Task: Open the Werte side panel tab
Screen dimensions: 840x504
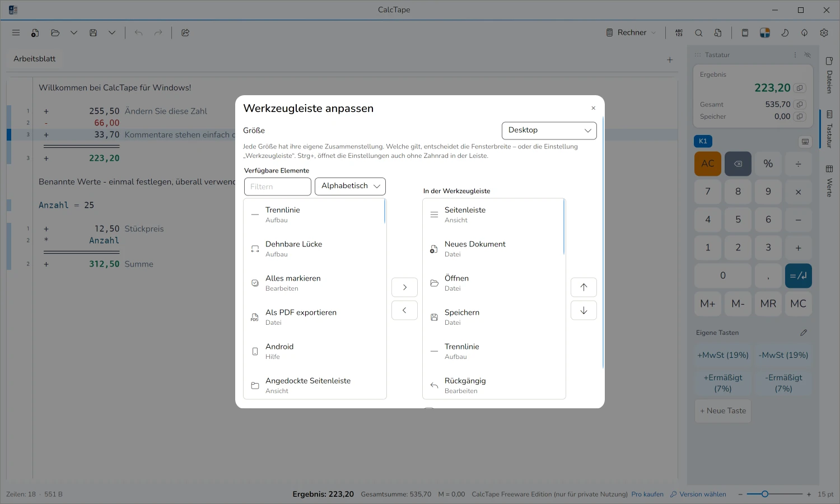Action: pos(829,181)
